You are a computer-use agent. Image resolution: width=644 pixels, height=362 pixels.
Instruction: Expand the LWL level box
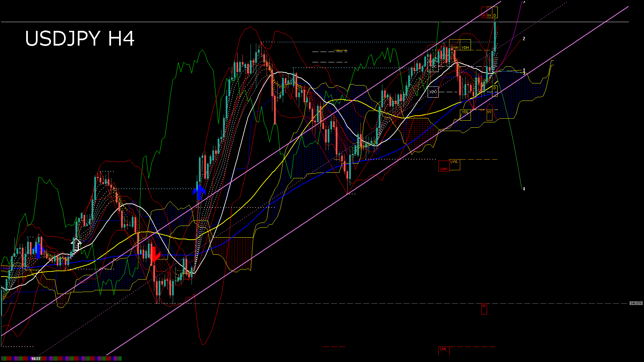click(x=454, y=162)
